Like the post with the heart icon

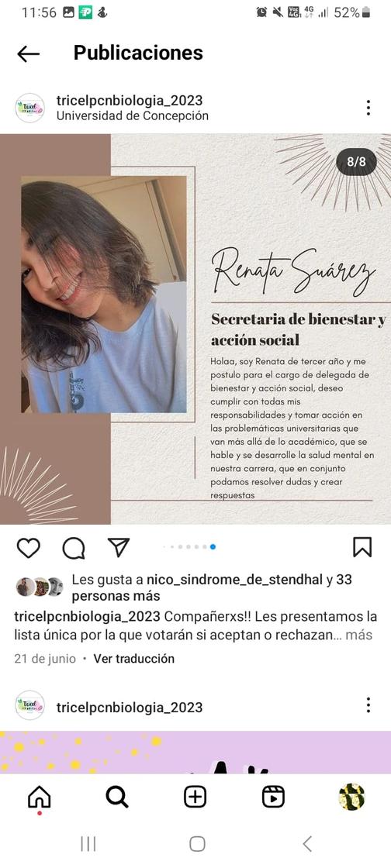pyautogui.click(x=28, y=547)
